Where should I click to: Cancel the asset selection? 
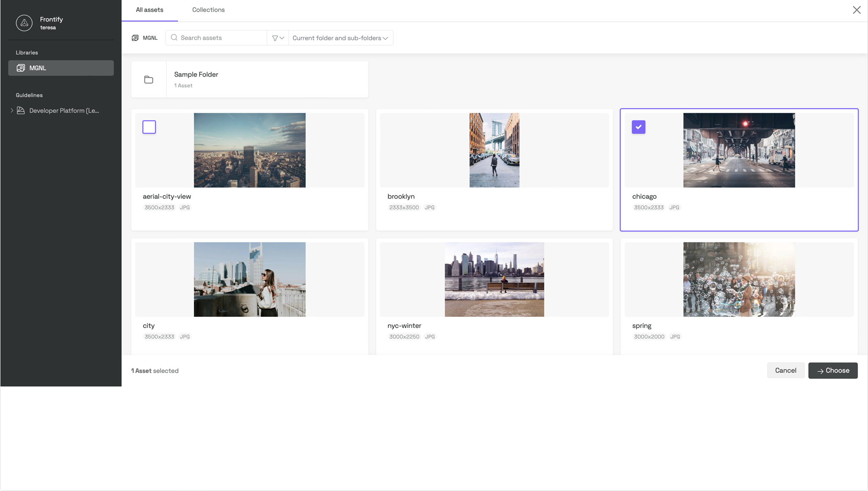point(785,370)
